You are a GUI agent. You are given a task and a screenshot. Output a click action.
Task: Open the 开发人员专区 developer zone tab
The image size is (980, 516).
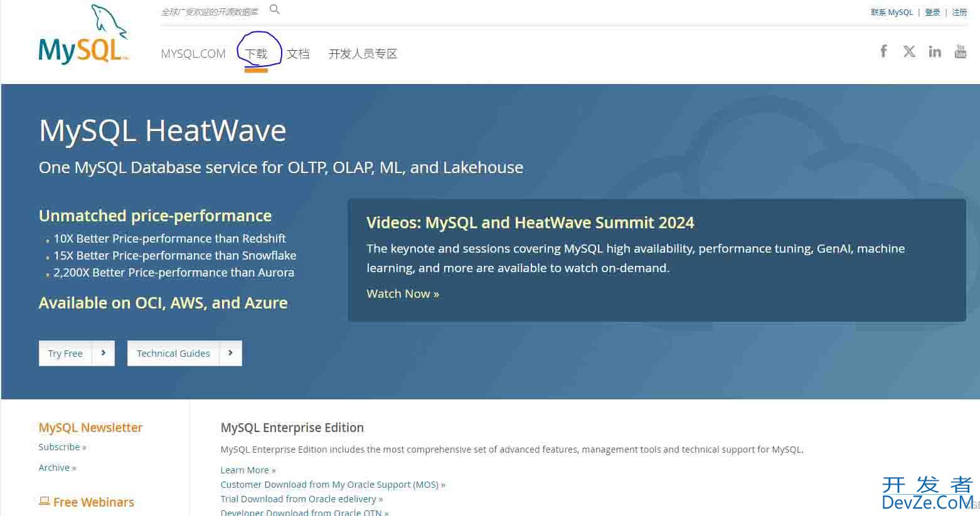[x=363, y=54]
